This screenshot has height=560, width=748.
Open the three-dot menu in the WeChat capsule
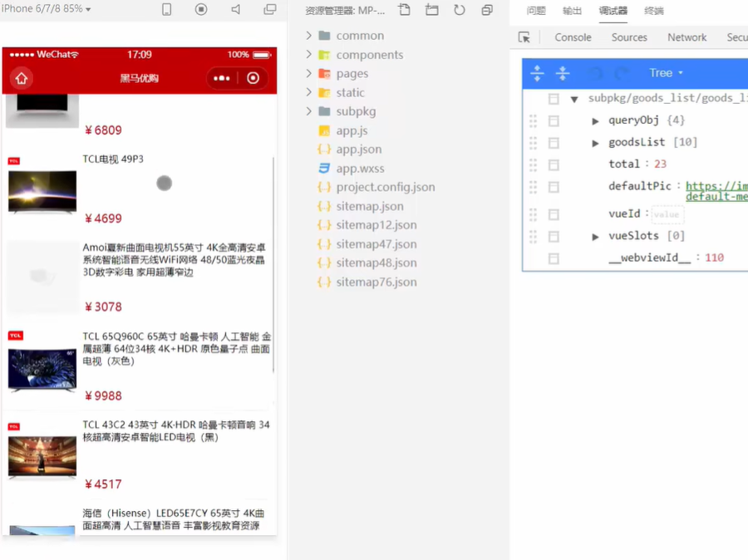coord(222,78)
